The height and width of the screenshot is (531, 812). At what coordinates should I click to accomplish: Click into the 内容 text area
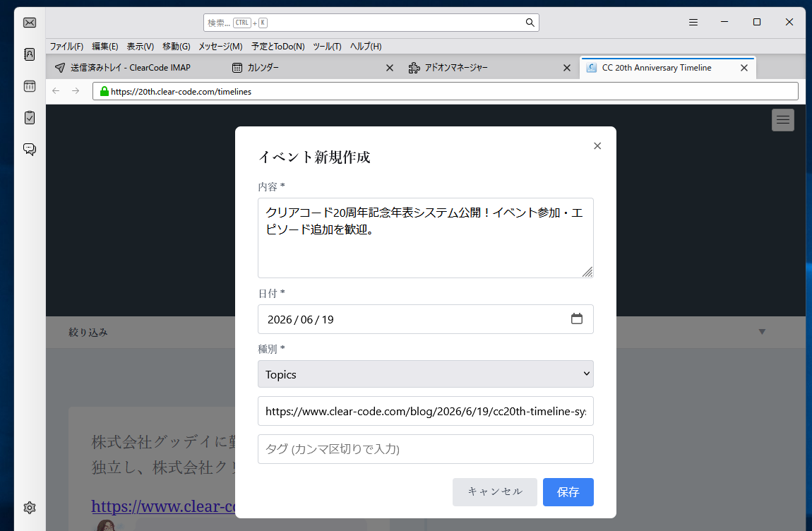pyautogui.click(x=425, y=238)
